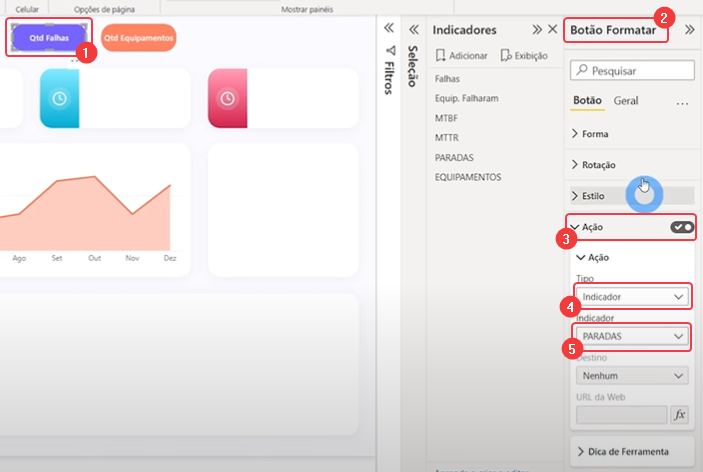Open the Destino dropdown showing Nenhum

(632, 376)
